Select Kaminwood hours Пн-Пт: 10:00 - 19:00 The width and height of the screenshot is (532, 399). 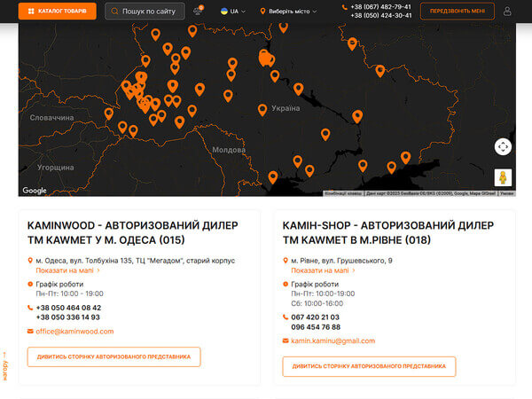point(69,293)
